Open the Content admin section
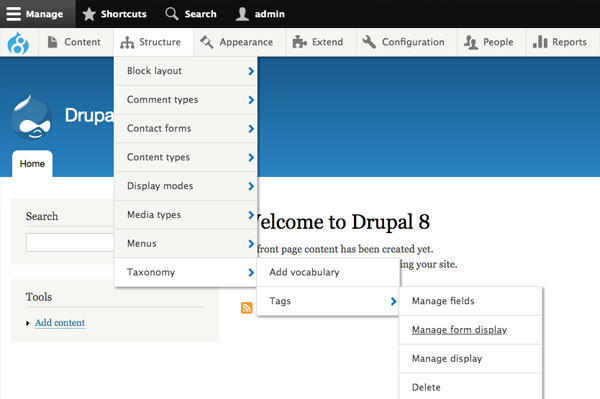This screenshot has height=399, width=600. pyautogui.click(x=75, y=42)
